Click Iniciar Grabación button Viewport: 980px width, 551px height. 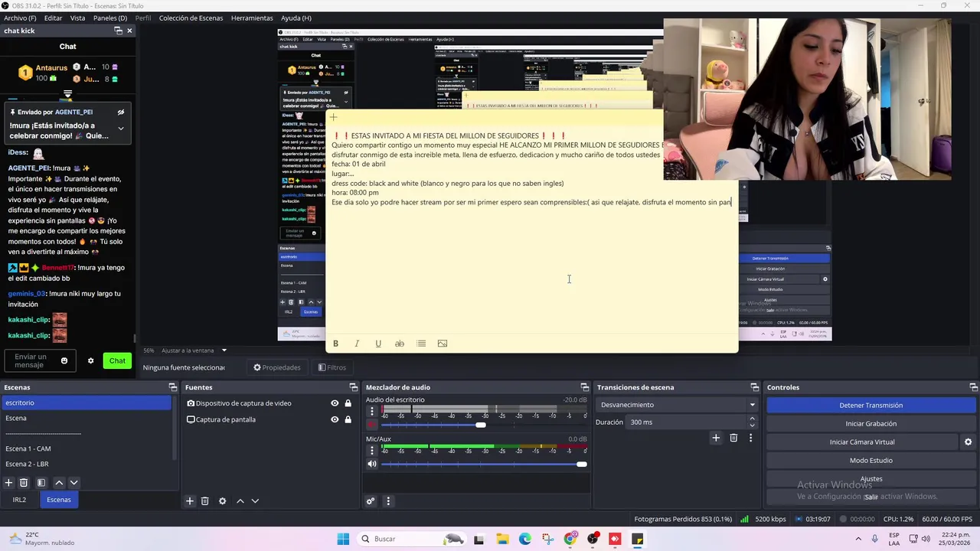pos(871,423)
